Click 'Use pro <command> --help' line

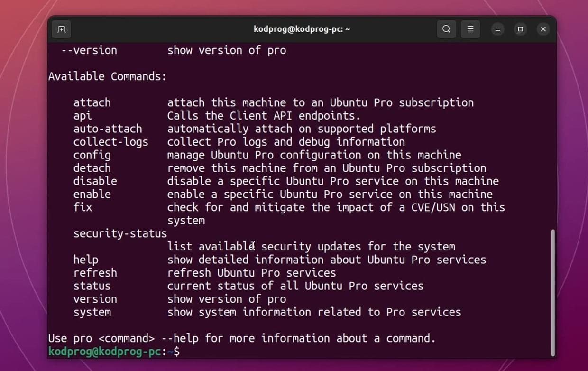click(242, 339)
